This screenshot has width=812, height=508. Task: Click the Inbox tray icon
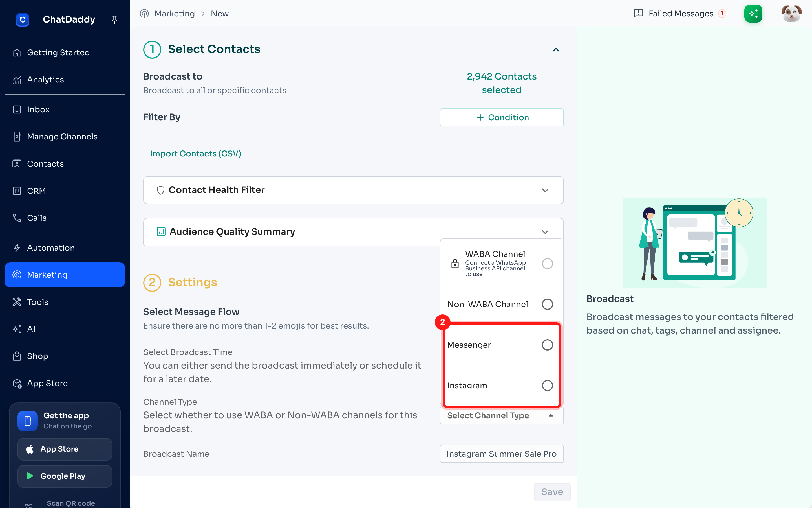click(17, 110)
